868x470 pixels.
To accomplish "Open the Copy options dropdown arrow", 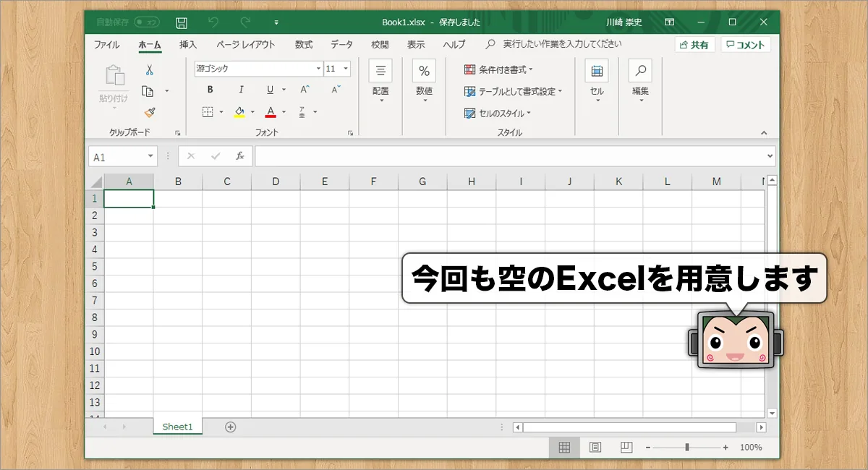I will (166, 91).
